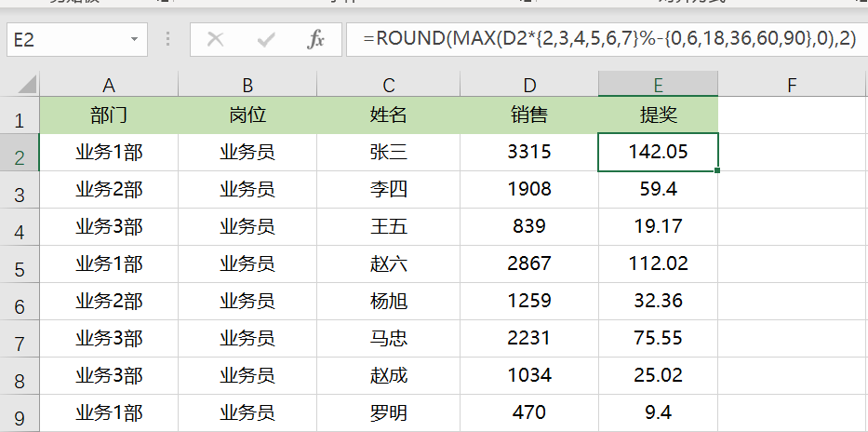The height and width of the screenshot is (432, 868).
Task: Click the Name Box showing E2
Action: [x=77, y=39]
